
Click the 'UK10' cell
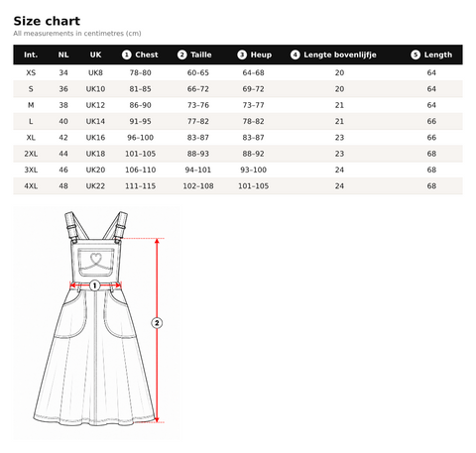click(95, 89)
